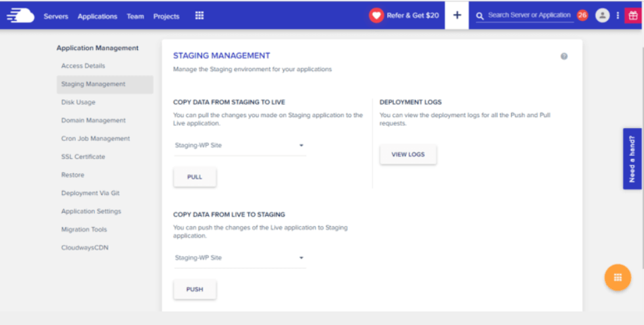Click the help question mark icon
This screenshot has width=644, height=325.
564,56
